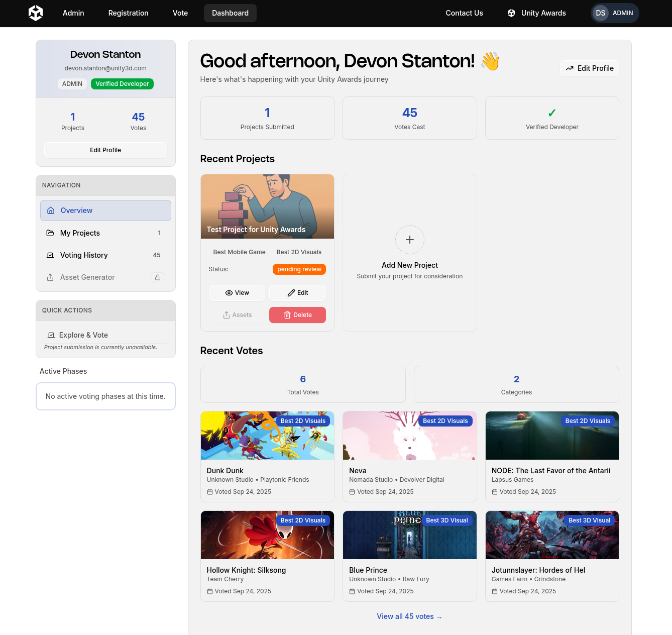Click the ballot icon beside Voting History
The width and height of the screenshot is (672, 635).
50,255
